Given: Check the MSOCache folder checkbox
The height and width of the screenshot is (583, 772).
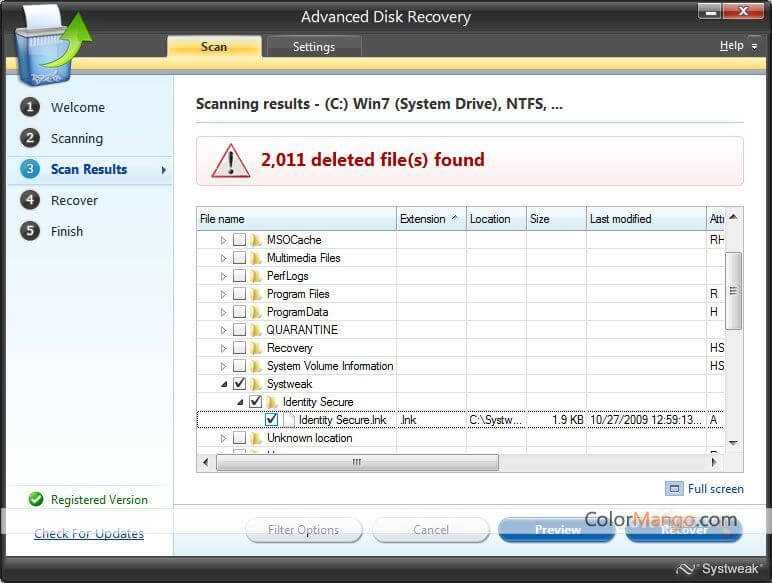Looking at the screenshot, I should (x=239, y=240).
